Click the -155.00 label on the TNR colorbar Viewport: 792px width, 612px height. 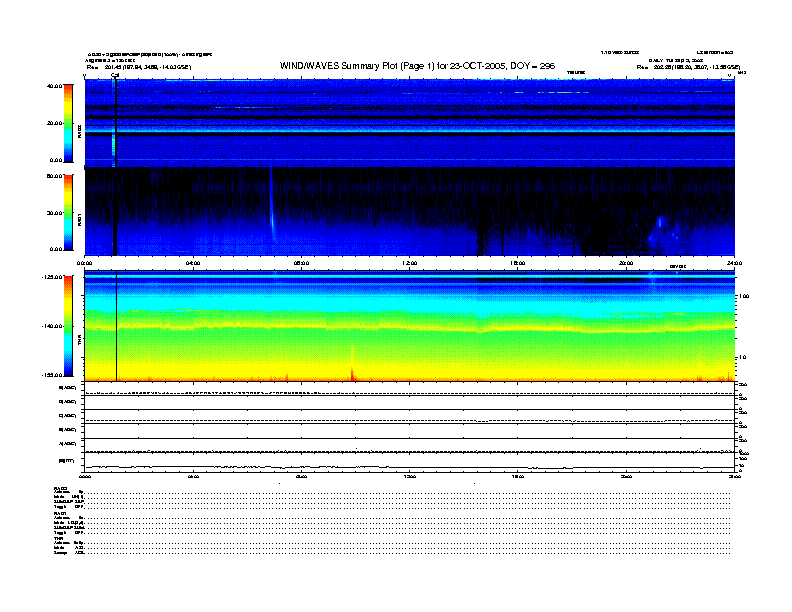point(52,375)
